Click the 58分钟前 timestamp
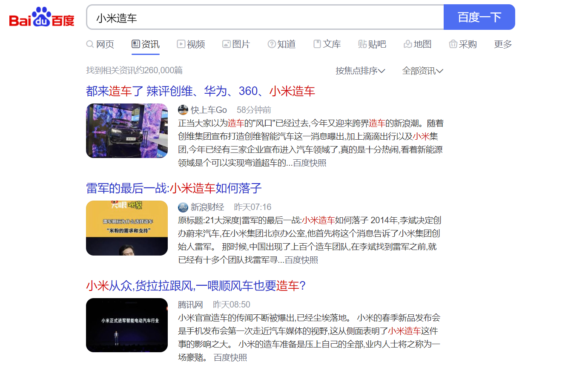The width and height of the screenshot is (588, 365). [254, 110]
